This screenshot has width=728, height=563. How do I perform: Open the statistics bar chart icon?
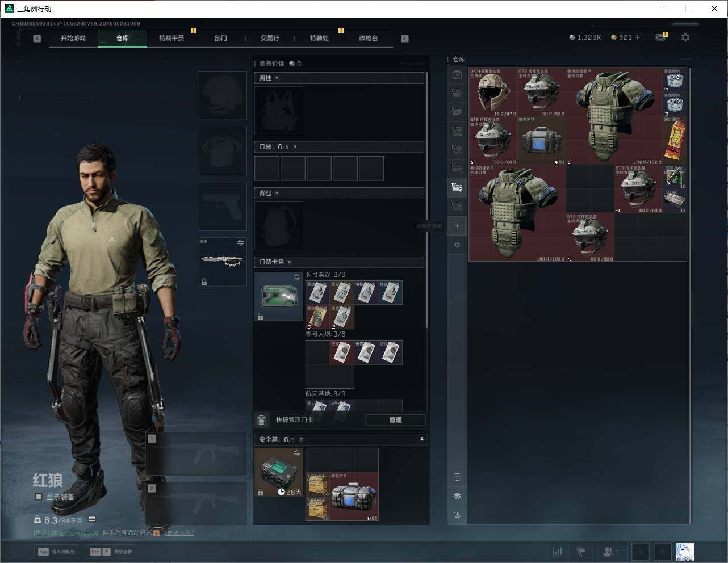pyautogui.click(x=558, y=552)
